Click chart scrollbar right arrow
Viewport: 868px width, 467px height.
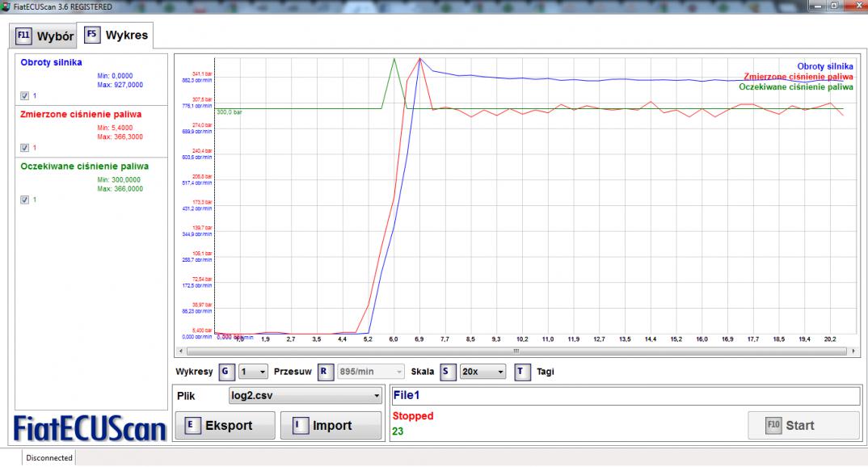853,351
